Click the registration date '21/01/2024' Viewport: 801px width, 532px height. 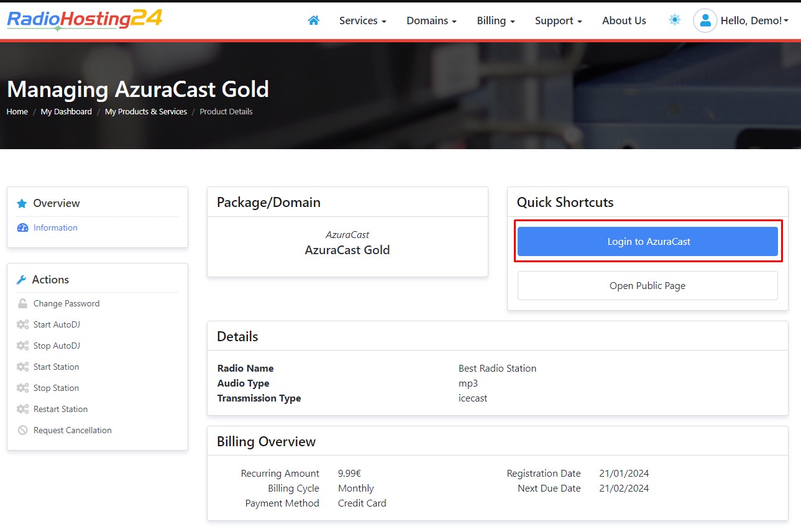coord(624,474)
